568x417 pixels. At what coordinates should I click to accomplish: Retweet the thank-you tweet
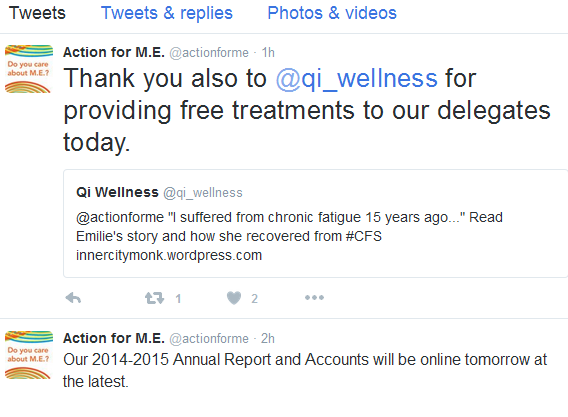pos(155,298)
